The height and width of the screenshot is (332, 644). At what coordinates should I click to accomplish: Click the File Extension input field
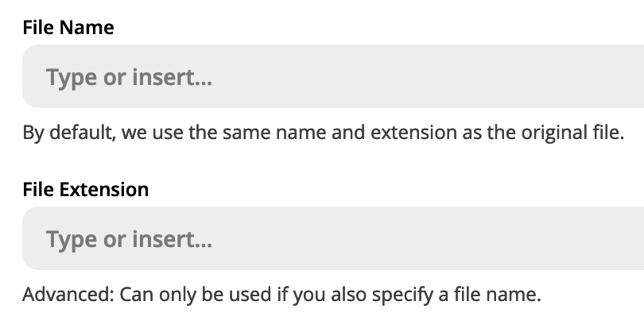[x=333, y=238]
